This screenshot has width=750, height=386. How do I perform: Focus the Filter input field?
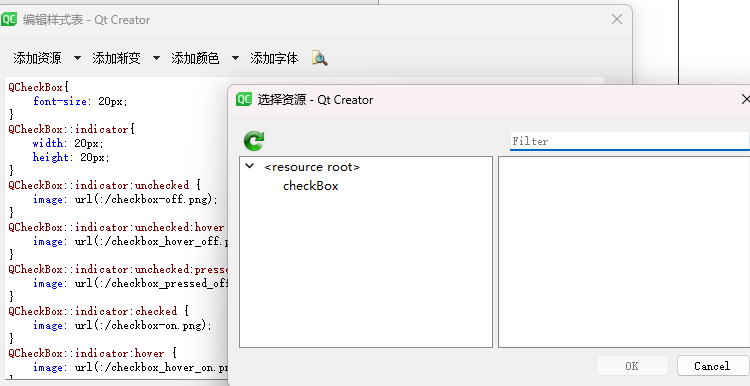[x=629, y=141]
